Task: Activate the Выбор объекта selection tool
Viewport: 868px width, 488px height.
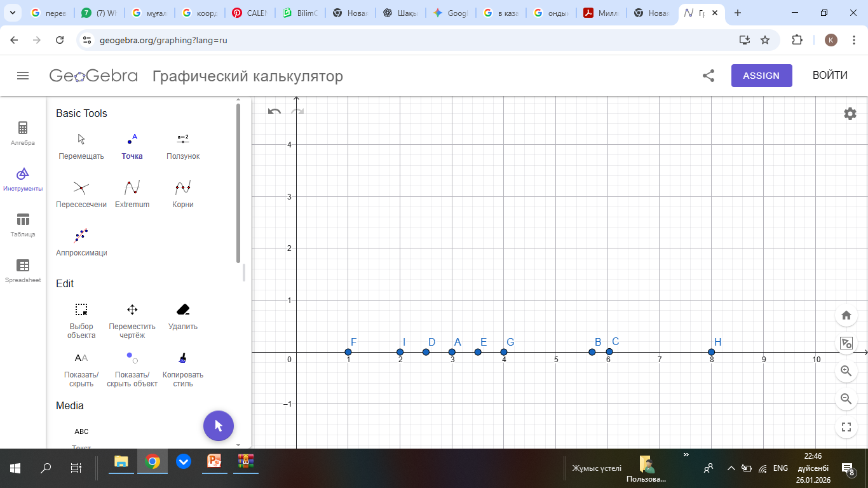Action: (81, 320)
